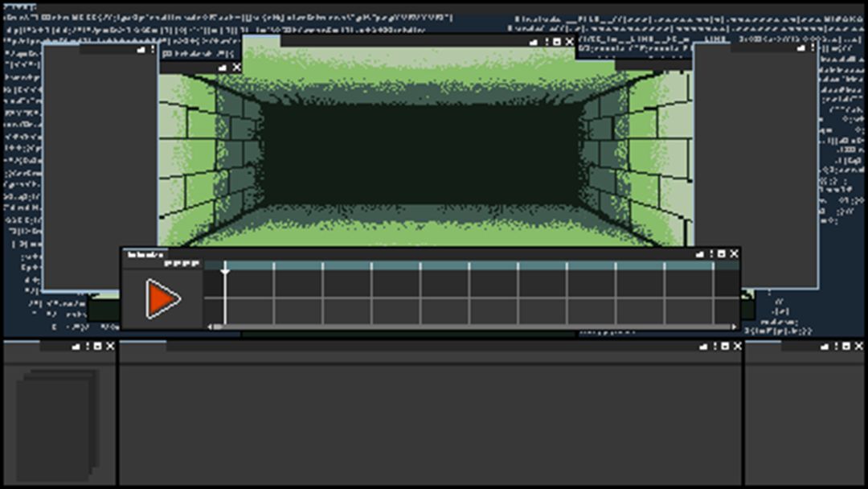Close the dungeon viewport window
The width and height of the screenshot is (868, 489).
click(569, 42)
